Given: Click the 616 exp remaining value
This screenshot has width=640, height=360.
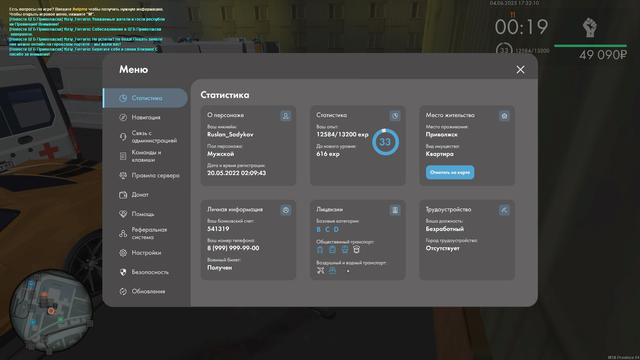Looking at the screenshot, I should pos(328,154).
